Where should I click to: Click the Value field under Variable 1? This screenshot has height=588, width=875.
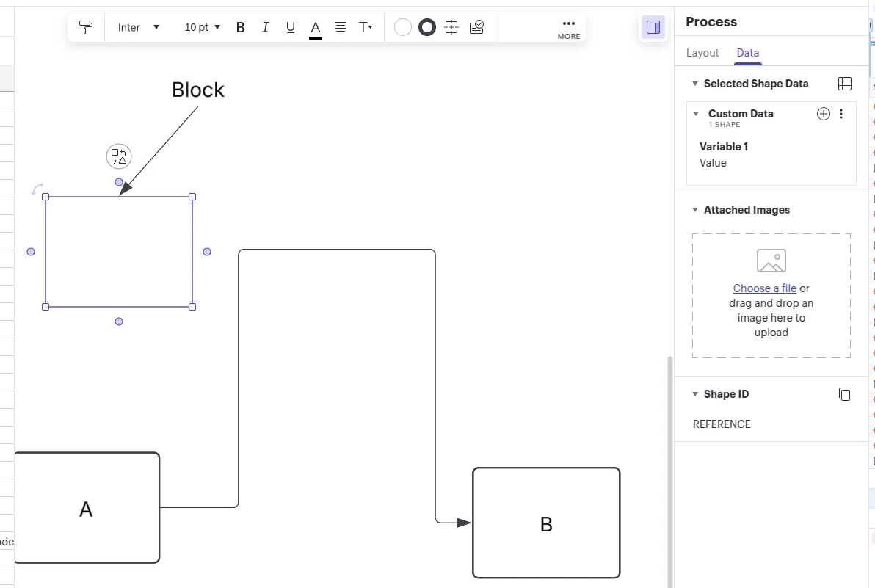coord(714,163)
